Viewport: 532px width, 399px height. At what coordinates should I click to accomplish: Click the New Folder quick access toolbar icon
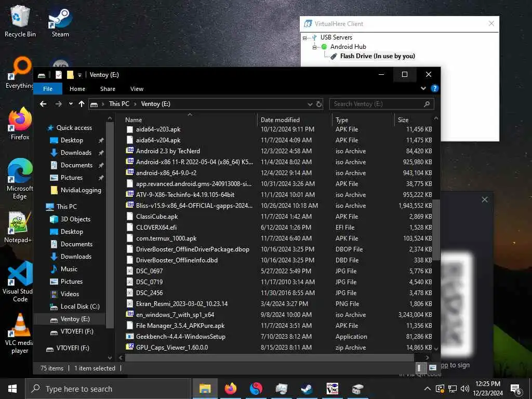(70, 75)
